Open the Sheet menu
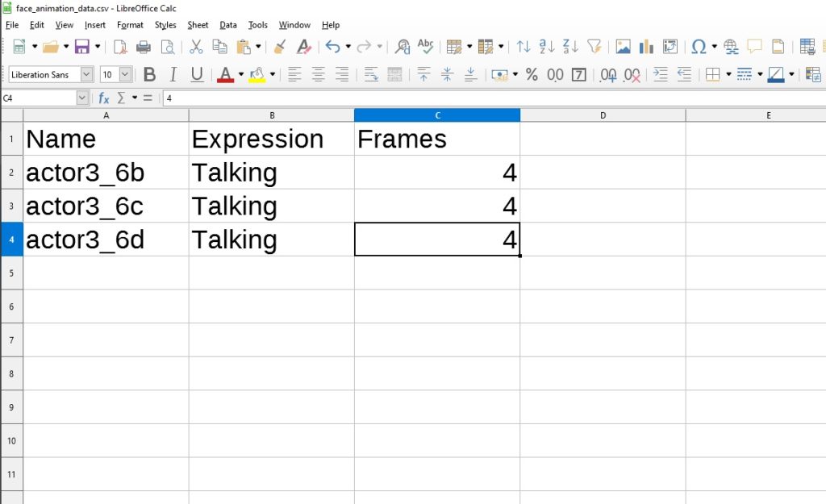826x504 pixels. click(198, 25)
